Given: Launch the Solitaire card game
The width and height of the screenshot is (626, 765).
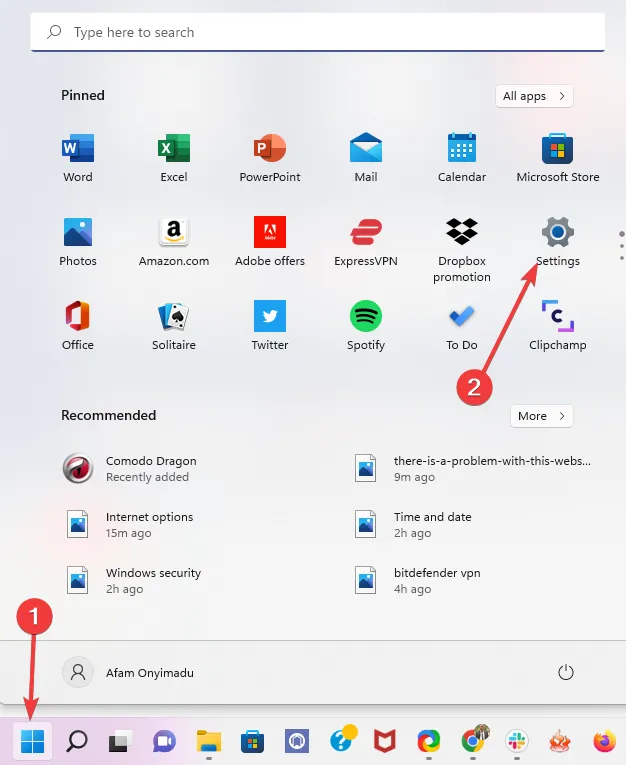Looking at the screenshot, I should (174, 325).
